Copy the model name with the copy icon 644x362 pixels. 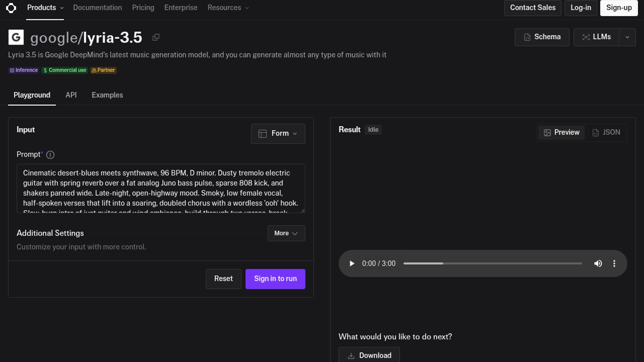(x=156, y=37)
